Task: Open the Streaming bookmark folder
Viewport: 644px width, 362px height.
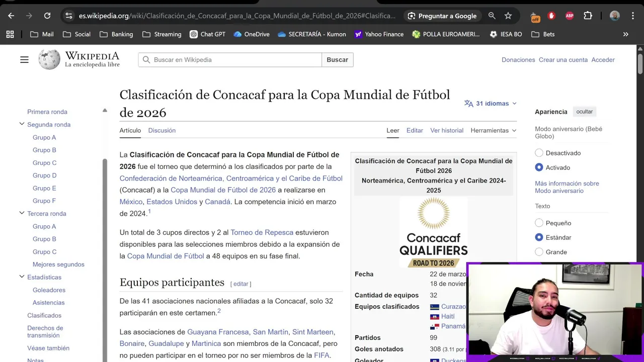Action: point(162,34)
